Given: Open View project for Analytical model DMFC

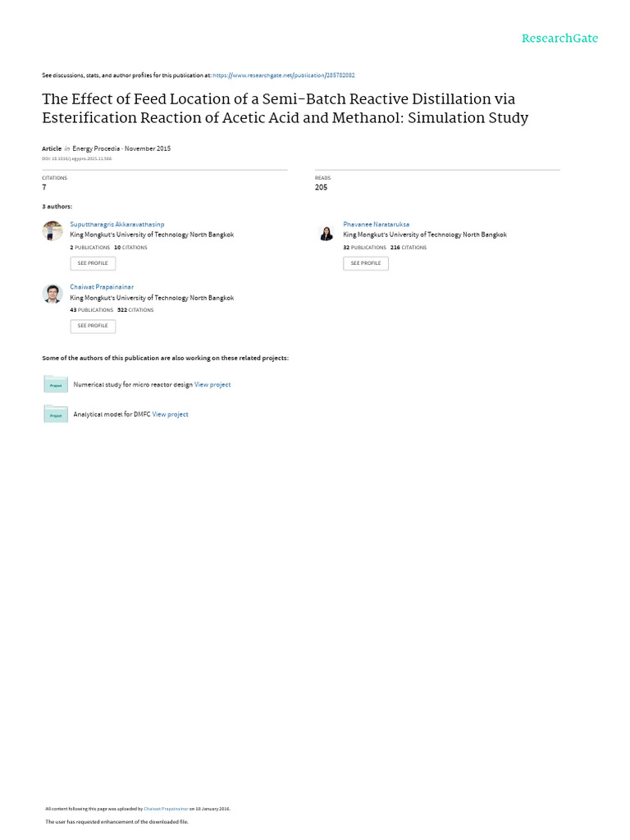Looking at the screenshot, I should 170,414.
